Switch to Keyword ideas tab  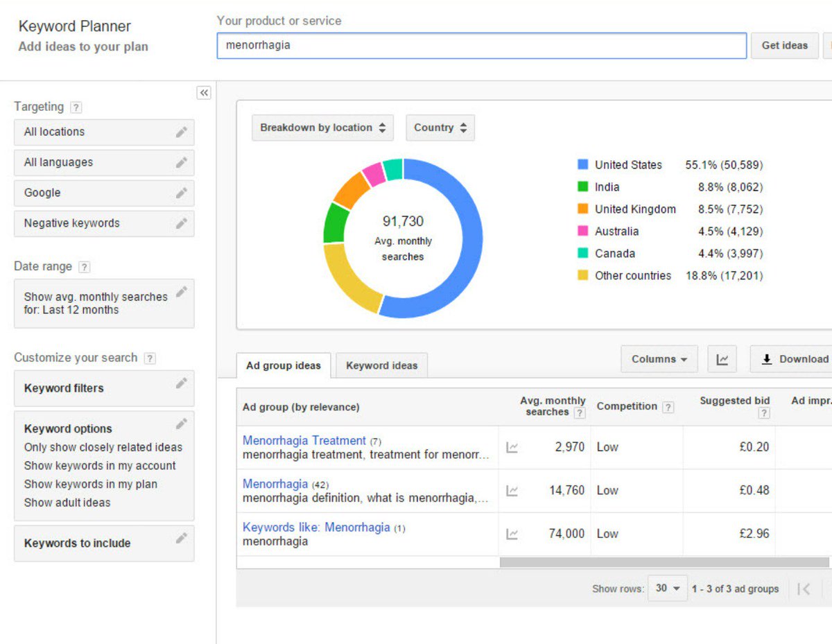click(382, 365)
